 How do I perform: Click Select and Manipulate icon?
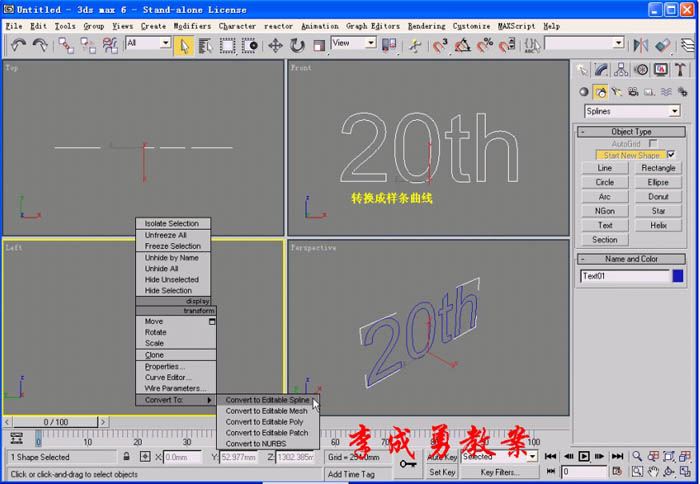click(x=415, y=46)
